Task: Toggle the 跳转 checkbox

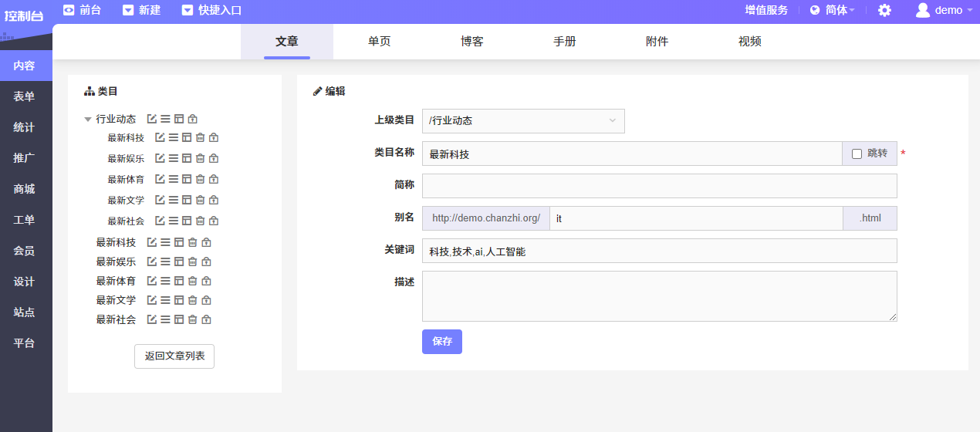Action: coord(857,154)
